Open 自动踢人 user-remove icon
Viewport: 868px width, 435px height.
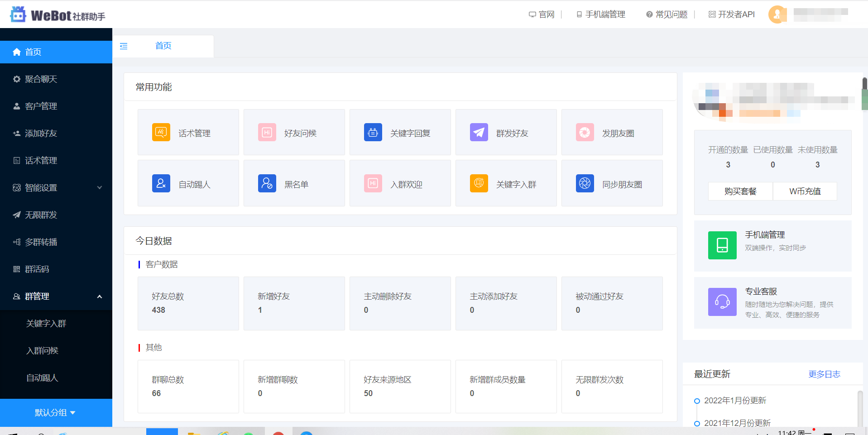pyautogui.click(x=161, y=183)
